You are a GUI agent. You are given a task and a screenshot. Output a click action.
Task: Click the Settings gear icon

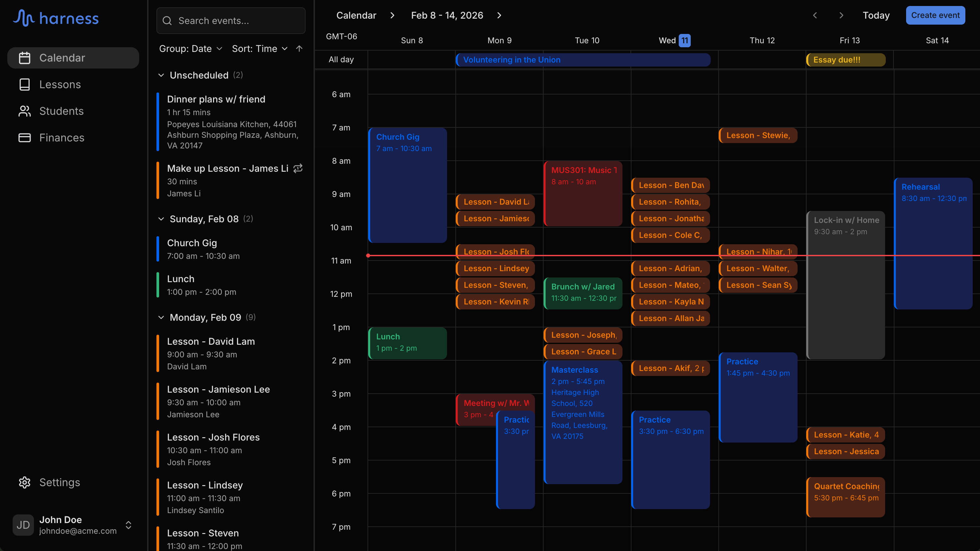point(25,482)
